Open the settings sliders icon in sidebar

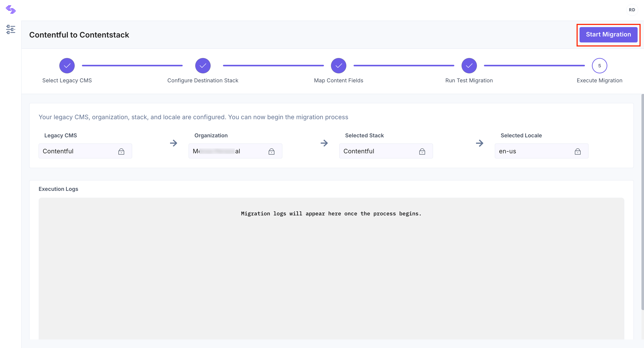pyautogui.click(x=11, y=30)
